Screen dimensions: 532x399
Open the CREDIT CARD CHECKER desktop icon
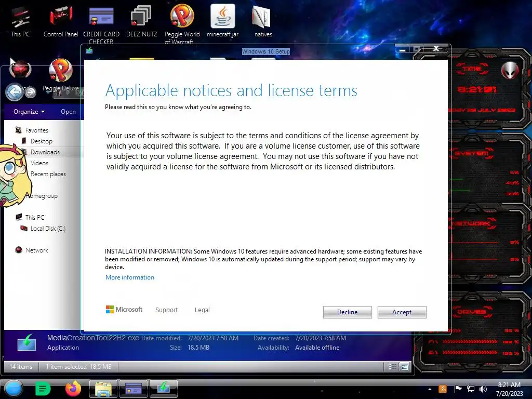[x=101, y=24]
